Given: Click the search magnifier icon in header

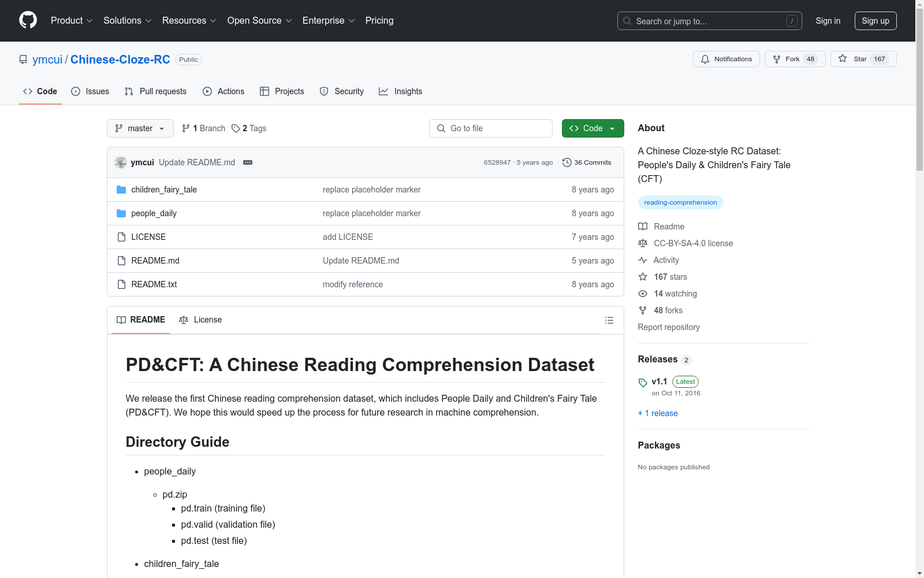Looking at the screenshot, I should (627, 21).
